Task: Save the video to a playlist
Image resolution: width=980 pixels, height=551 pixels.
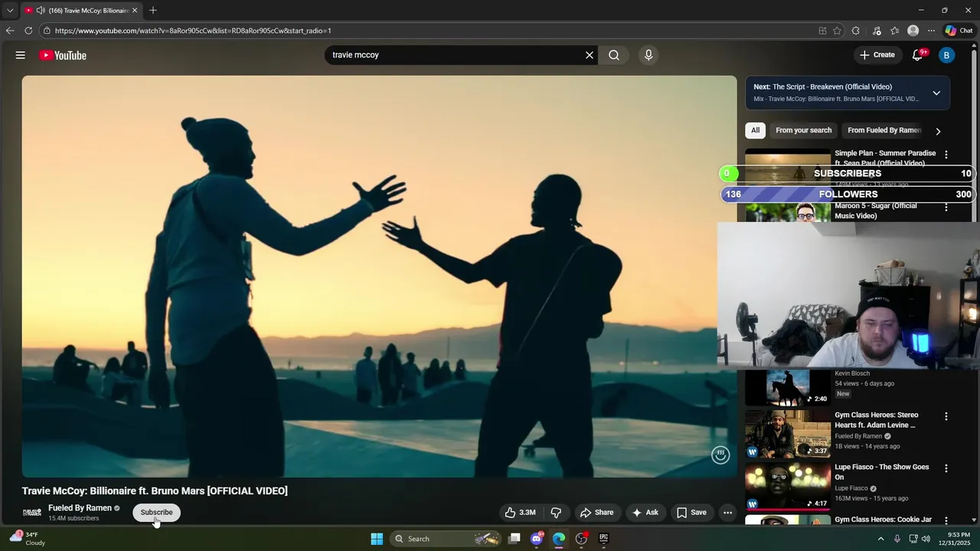Action: point(691,513)
